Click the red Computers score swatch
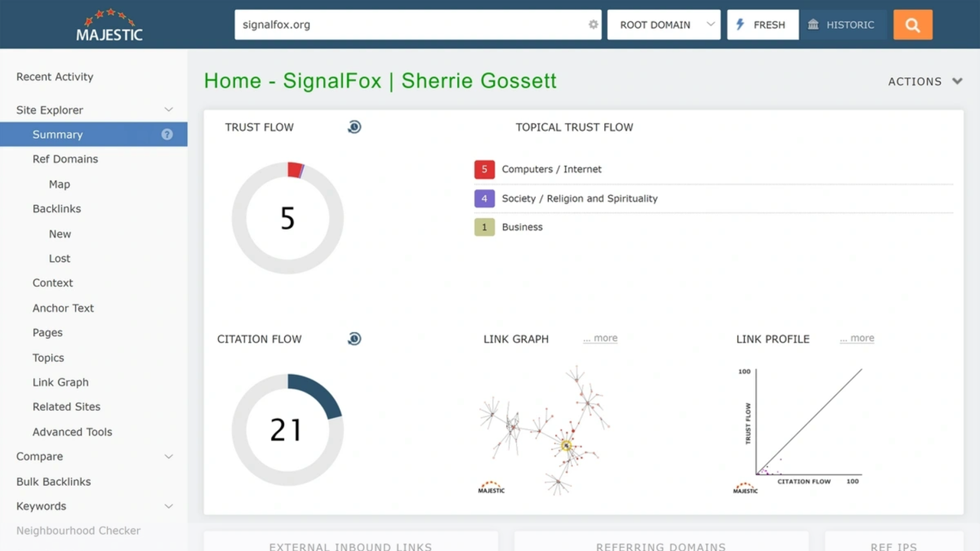 [x=484, y=169]
